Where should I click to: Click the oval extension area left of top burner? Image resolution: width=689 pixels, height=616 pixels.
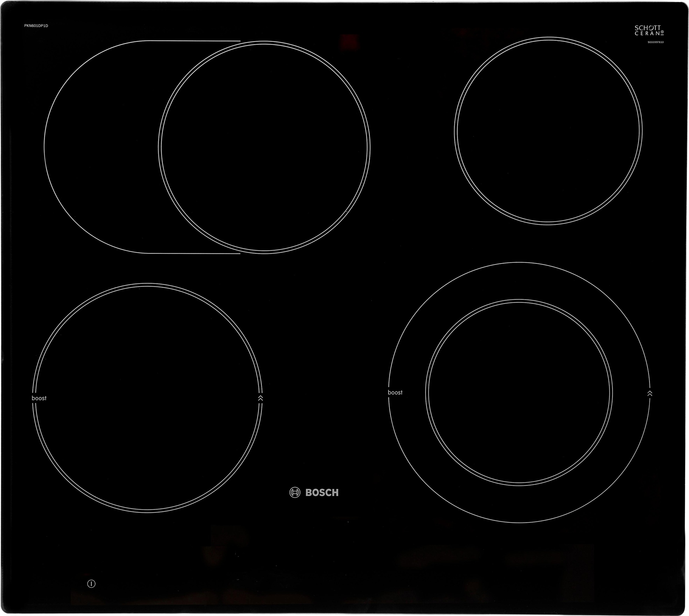[x=102, y=147]
